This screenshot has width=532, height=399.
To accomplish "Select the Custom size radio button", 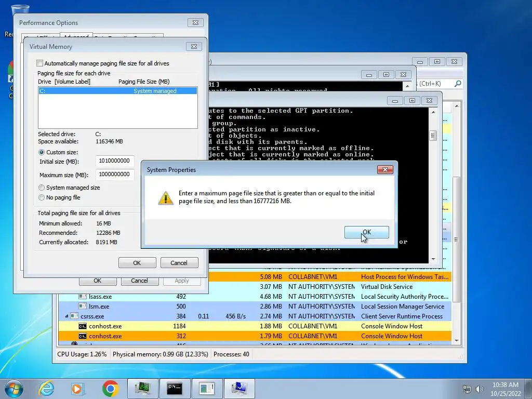I will coord(42,152).
